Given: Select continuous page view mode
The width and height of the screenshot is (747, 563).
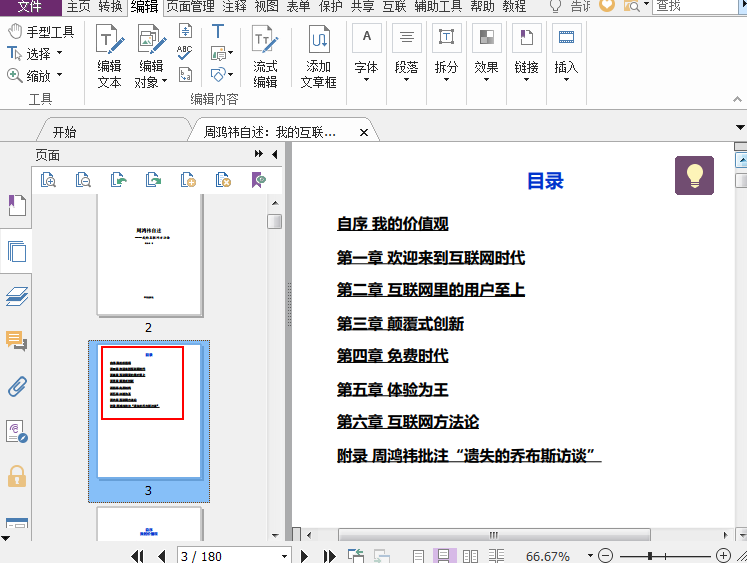Looking at the screenshot, I should pos(444,556).
